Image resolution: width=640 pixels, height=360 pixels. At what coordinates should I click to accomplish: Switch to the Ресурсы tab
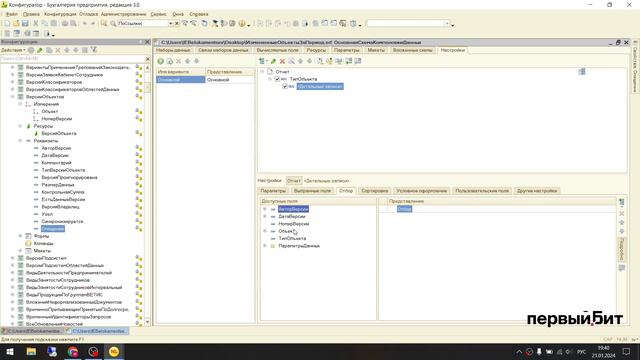click(316, 50)
